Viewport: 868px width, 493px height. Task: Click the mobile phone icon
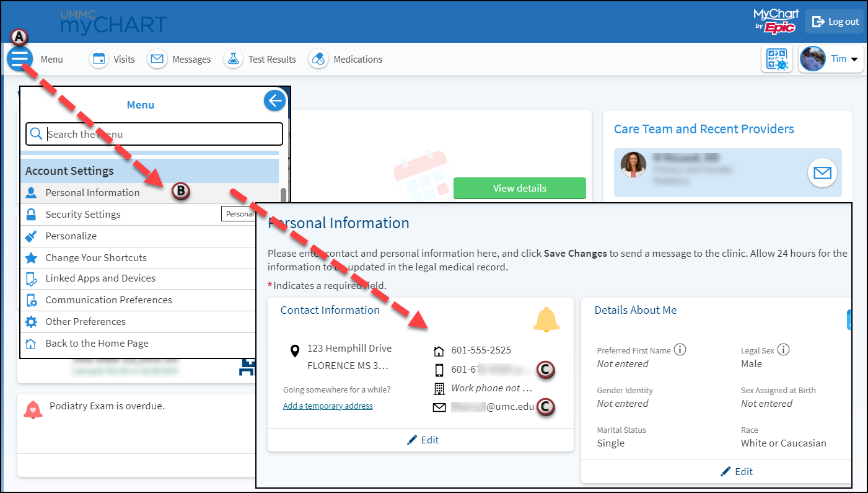[439, 370]
